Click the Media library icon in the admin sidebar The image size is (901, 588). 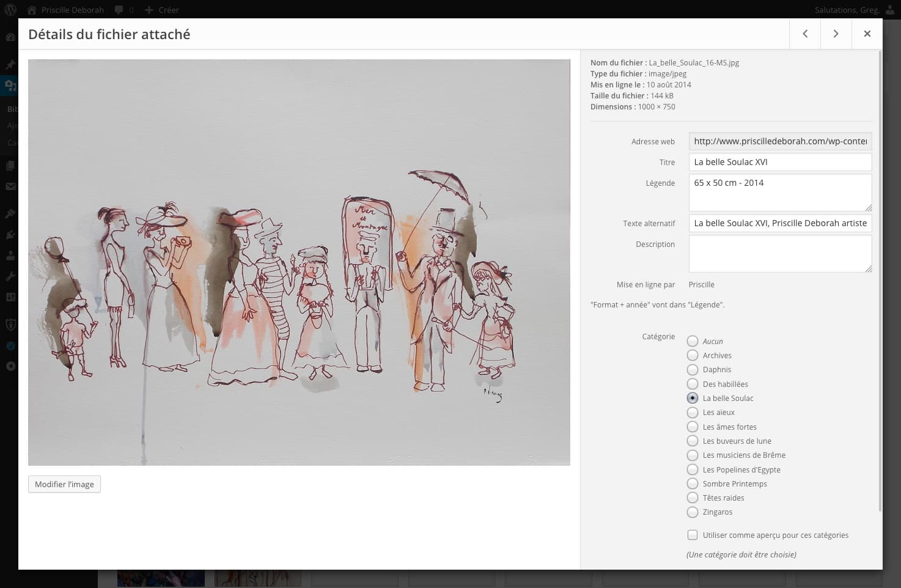tap(10, 86)
